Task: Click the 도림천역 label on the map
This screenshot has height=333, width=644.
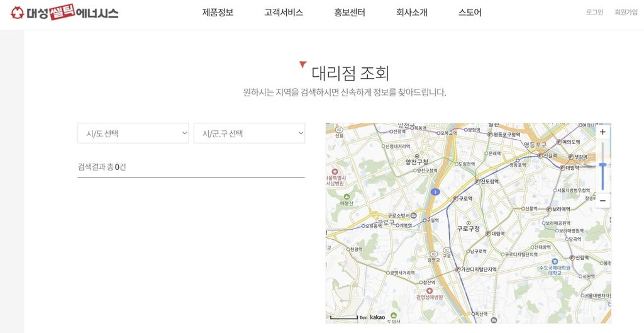Action: point(467,164)
